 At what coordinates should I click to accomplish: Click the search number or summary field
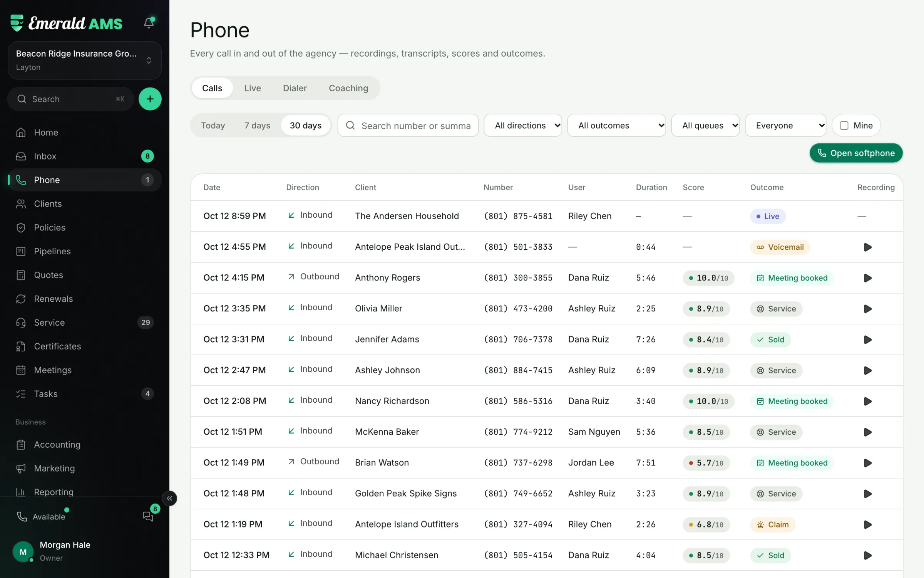click(x=408, y=125)
